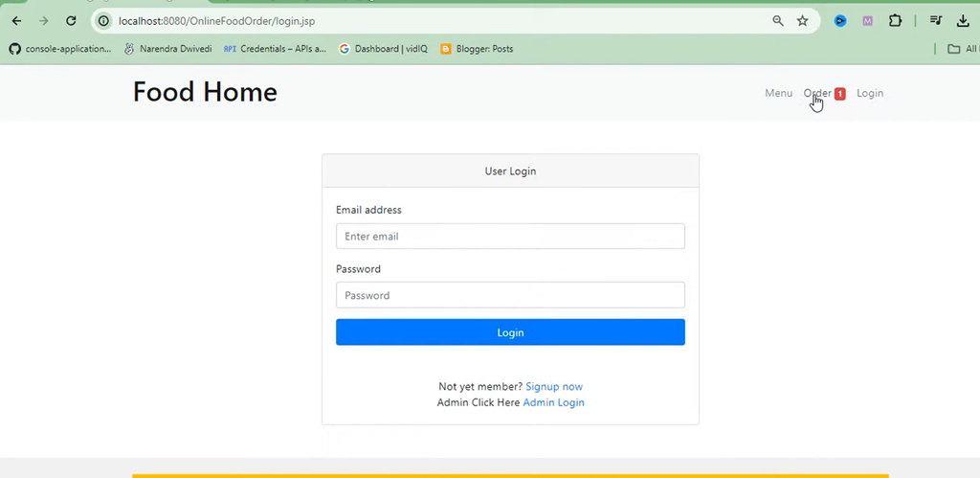Open the Login navigation item
This screenshot has height=478, width=980.
[870, 93]
